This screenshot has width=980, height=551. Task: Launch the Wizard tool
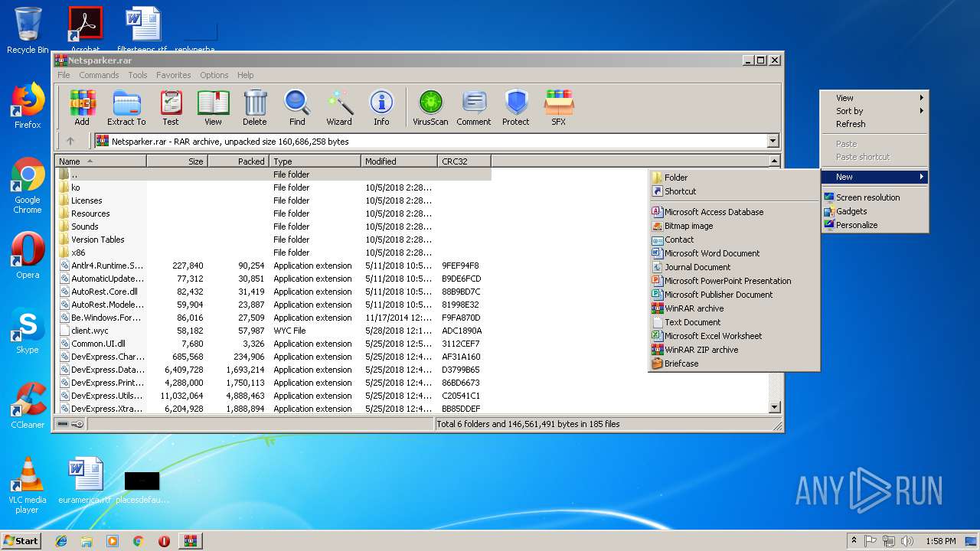click(x=339, y=107)
